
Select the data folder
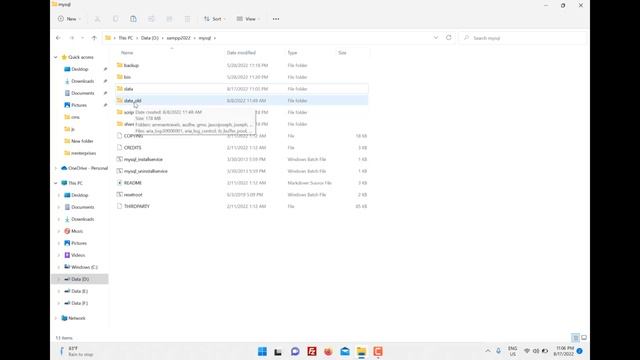tap(242, 89)
